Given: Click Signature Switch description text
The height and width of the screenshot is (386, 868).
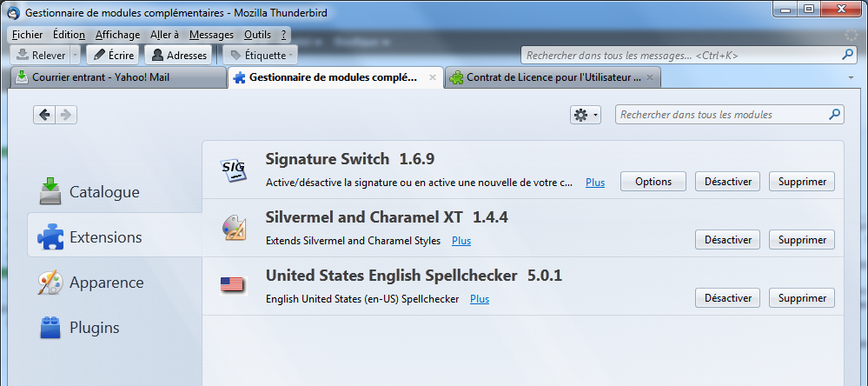Looking at the screenshot, I should point(419,183).
